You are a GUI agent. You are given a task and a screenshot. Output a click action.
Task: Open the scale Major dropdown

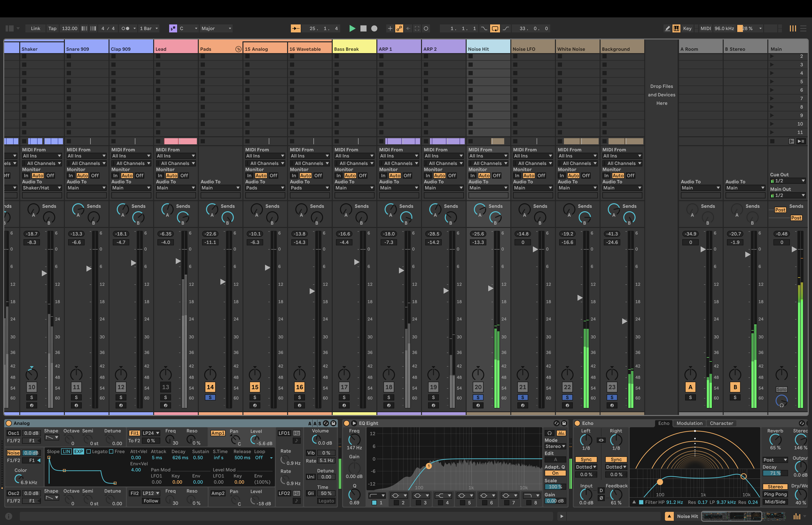coord(216,29)
